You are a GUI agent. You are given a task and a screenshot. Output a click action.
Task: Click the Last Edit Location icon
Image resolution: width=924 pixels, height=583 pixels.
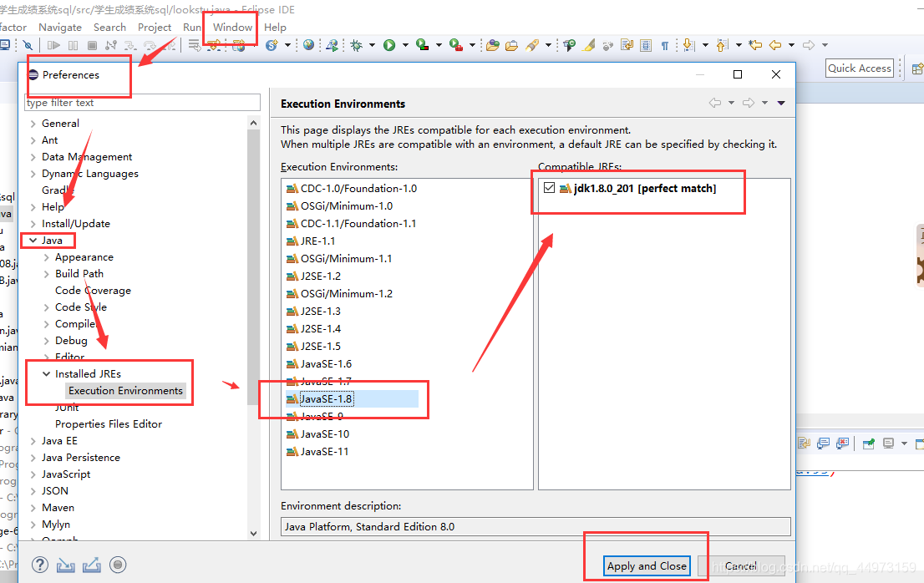click(755, 45)
